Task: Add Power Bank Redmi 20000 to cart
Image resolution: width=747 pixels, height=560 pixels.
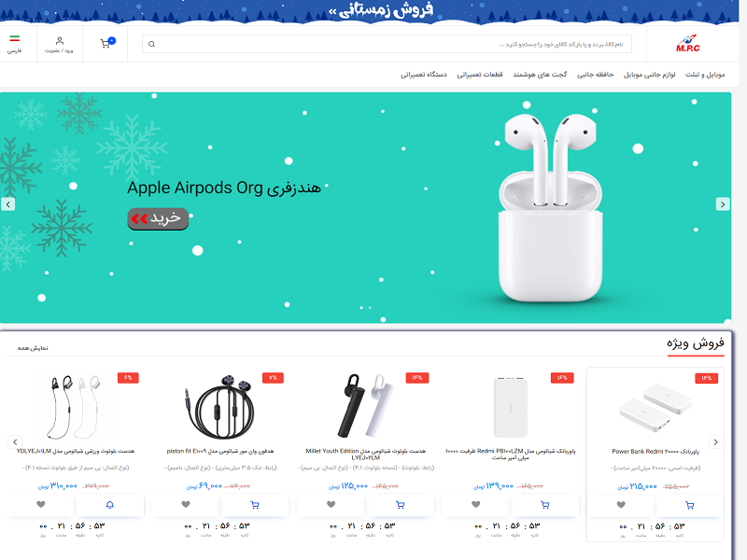Action: (689, 505)
